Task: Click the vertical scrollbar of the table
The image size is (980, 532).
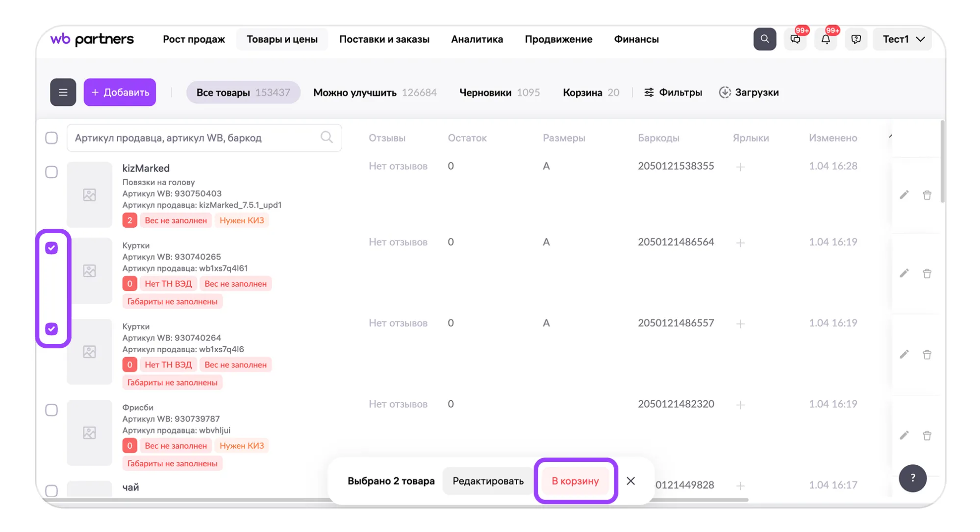Action: [x=942, y=162]
